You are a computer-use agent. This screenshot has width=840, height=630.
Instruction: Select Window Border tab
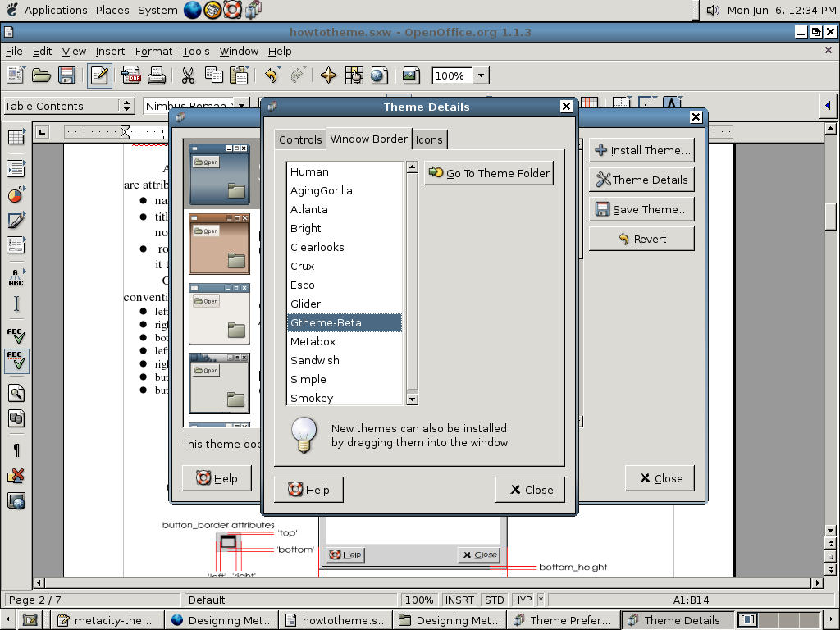point(368,139)
